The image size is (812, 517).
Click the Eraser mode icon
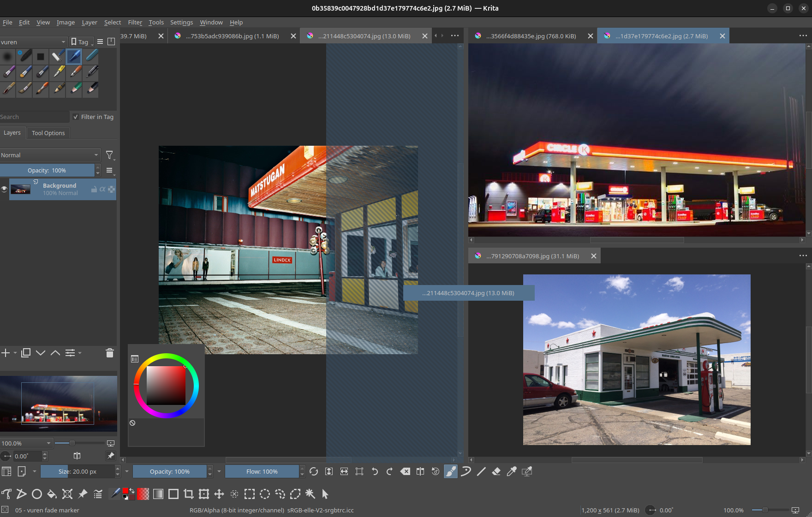(496, 471)
